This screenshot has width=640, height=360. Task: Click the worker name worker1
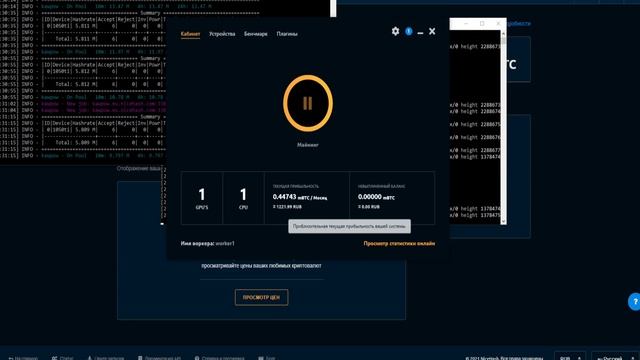pos(225,243)
